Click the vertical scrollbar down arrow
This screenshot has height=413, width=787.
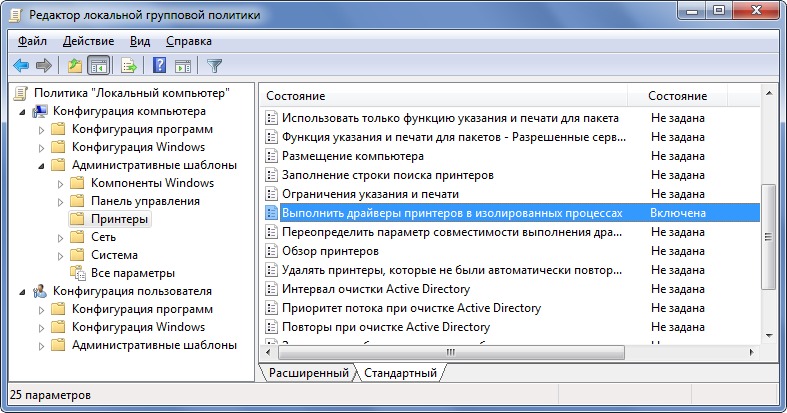(x=768, y=334)
